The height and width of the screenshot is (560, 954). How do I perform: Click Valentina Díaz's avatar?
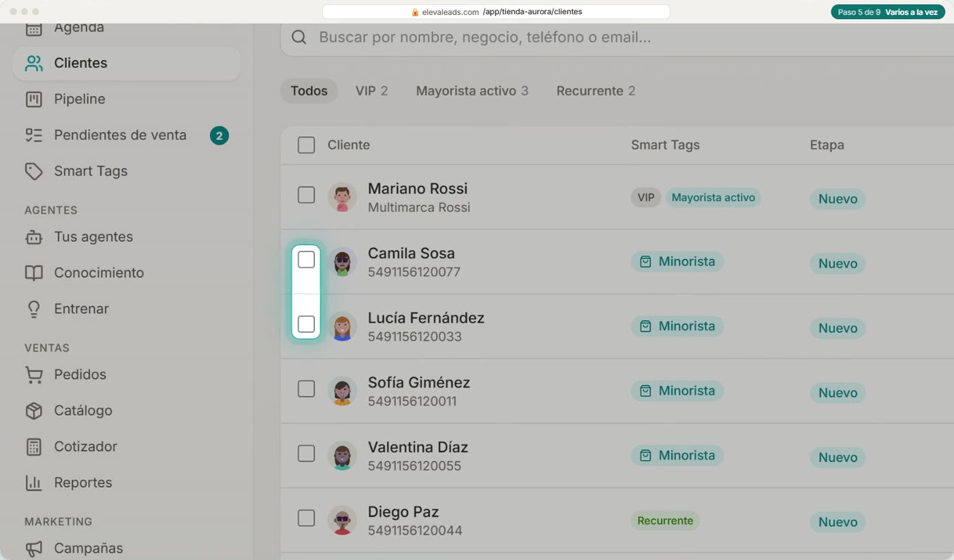click(342, 456)
